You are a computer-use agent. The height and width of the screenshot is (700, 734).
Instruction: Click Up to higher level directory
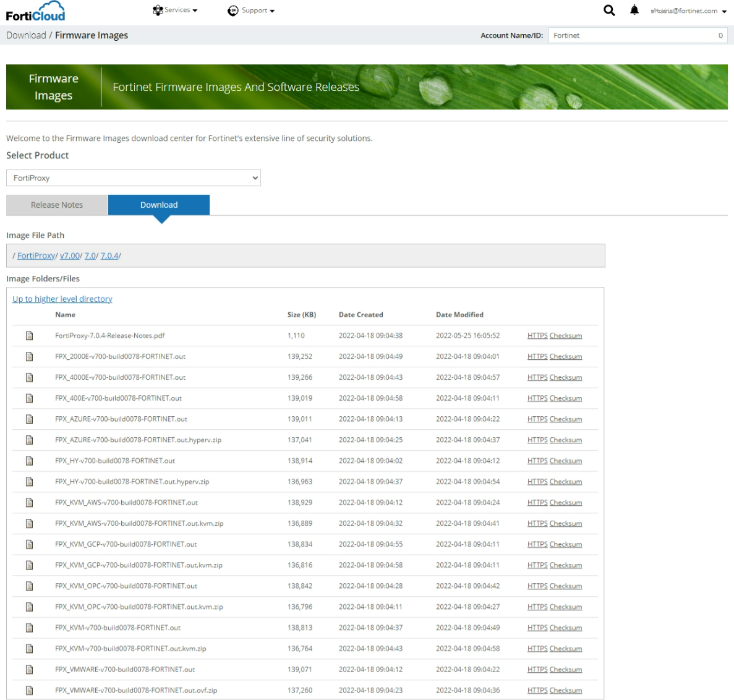[62, 299]
